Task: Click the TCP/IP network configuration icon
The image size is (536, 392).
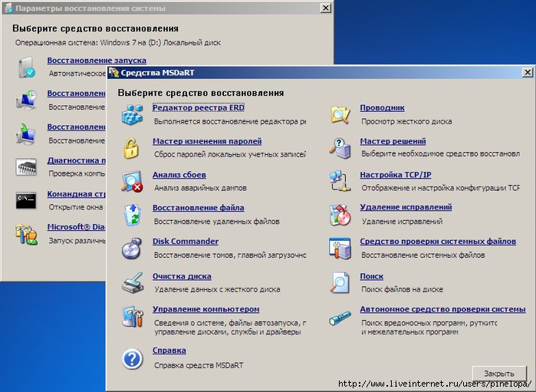Action: [x=340, y=181]
